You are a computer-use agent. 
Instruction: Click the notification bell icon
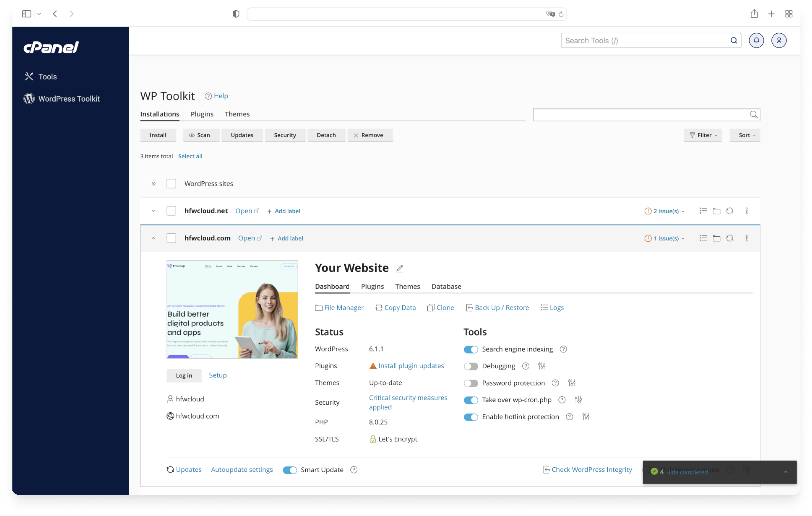(756, 40)
